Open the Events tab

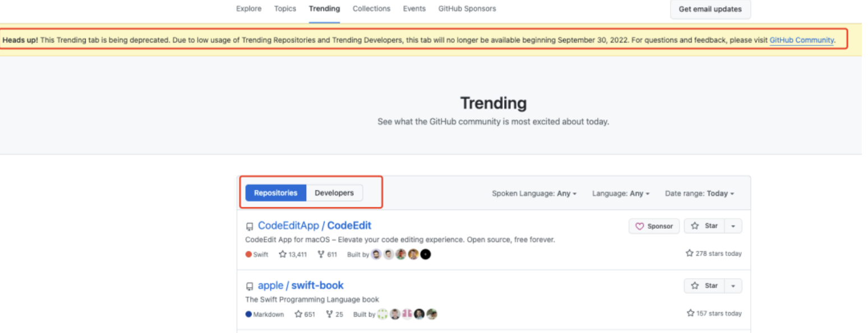click(x=414, y=8)
